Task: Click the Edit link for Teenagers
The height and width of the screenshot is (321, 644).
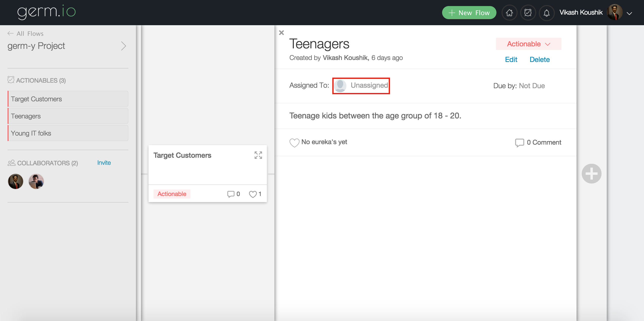Action: [511, 59]
